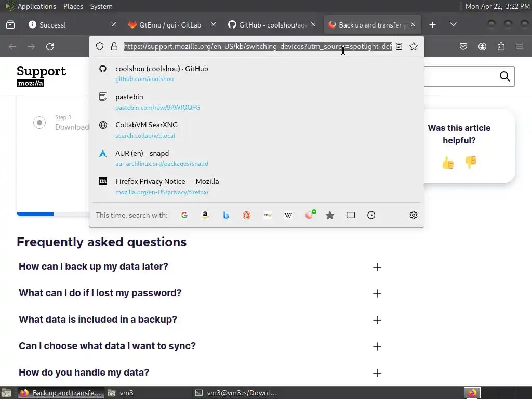Select Firefox Privacy Notice suggestion
532x399 pixels.
coord(257,187)
